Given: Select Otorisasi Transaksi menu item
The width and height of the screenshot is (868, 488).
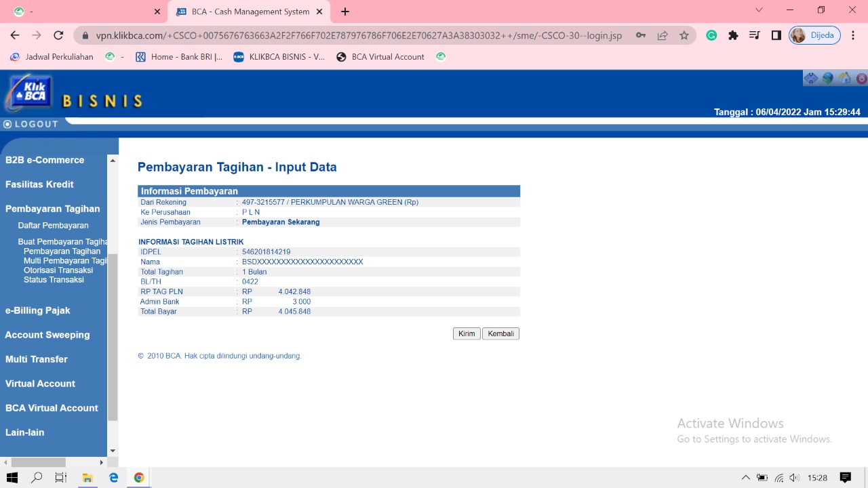Looking at the screenshot, I should click(58, 270).
